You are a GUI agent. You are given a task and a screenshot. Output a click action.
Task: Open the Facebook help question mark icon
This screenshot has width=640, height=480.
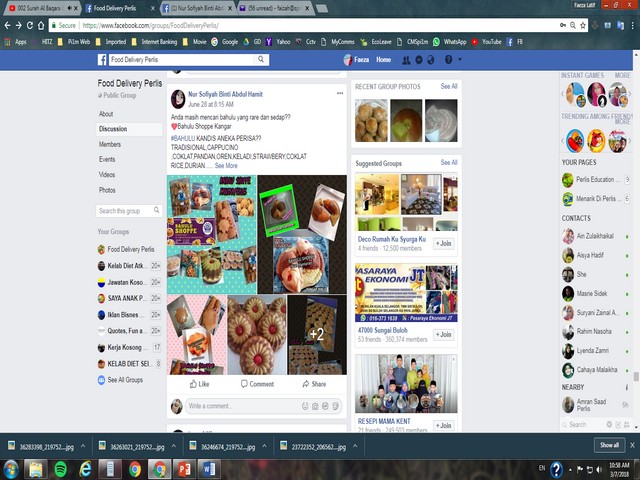click(447, 60)
